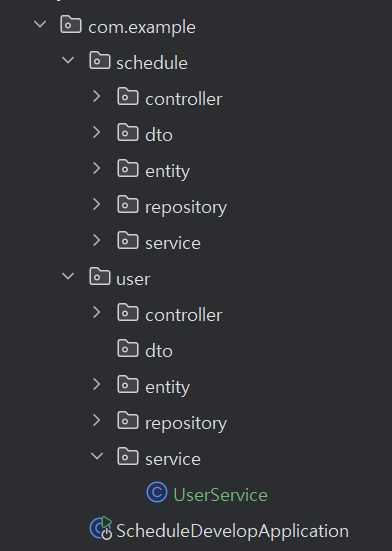Expand the dto package under schedule
Image resolution: width=392 pixels, height=551 pixels.
point(97,132)
